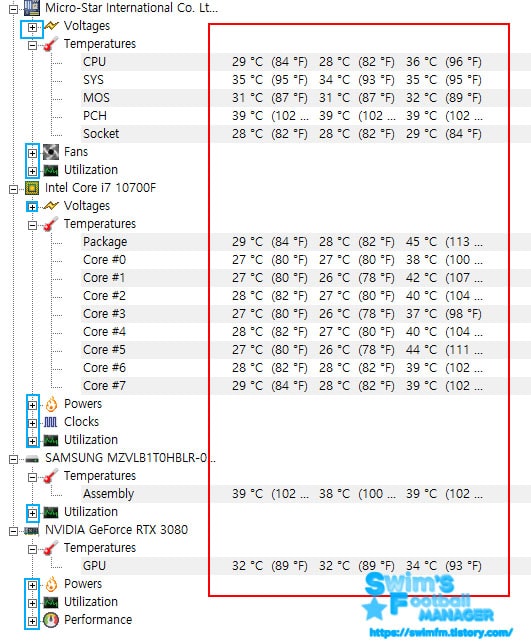The width and height of the screenshot is (531, 644).
Task: Click the gauge icon beside Performance
Action: click(51, 620)
